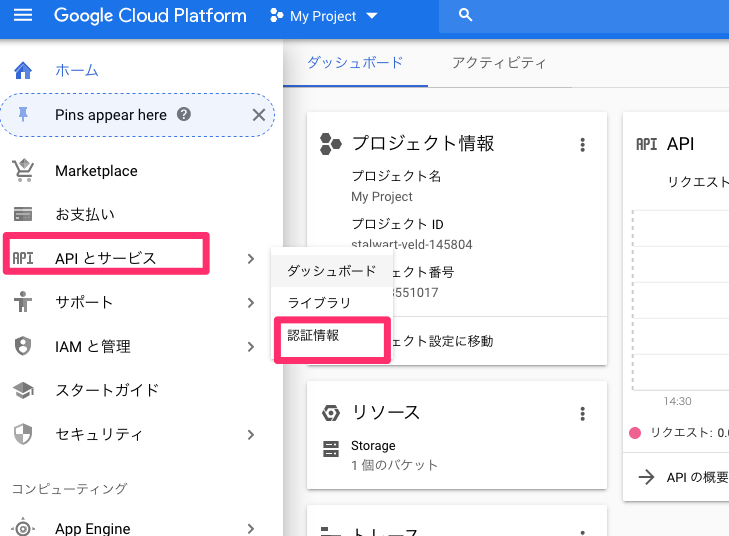Click the セキュリティ shield icon

tap(23, 434)
